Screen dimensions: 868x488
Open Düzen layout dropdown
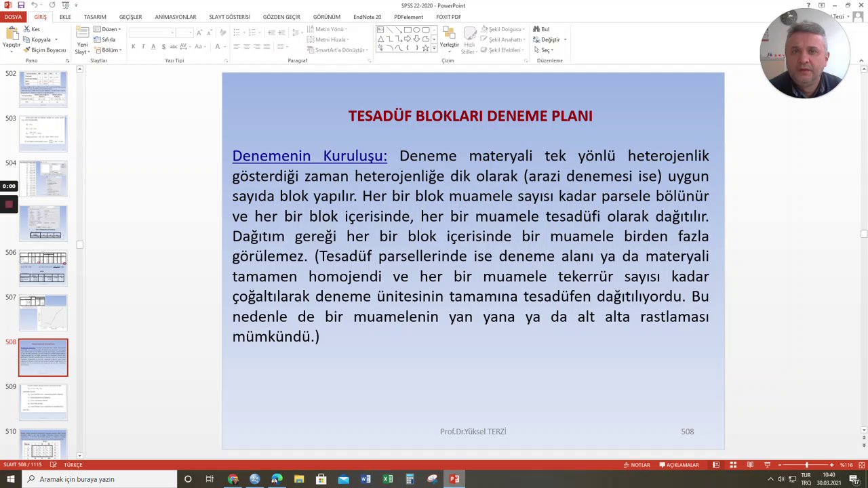pos(107,29)
